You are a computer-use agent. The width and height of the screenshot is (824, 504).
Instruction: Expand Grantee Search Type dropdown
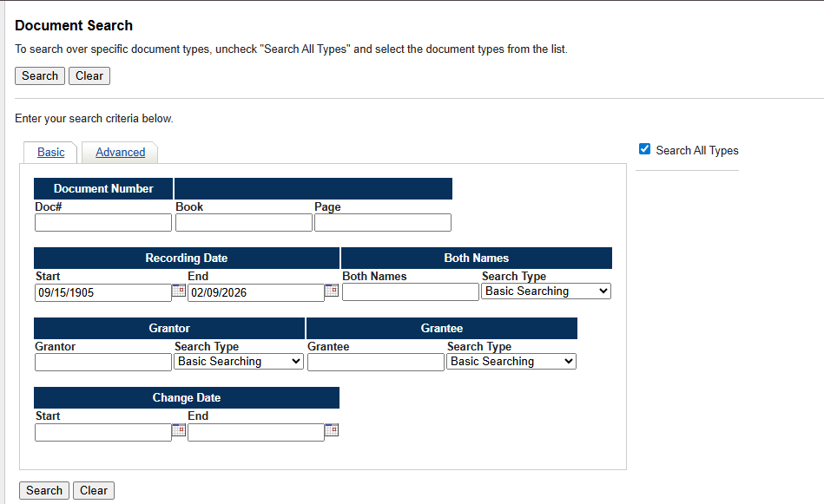click(x=511, y=362)
